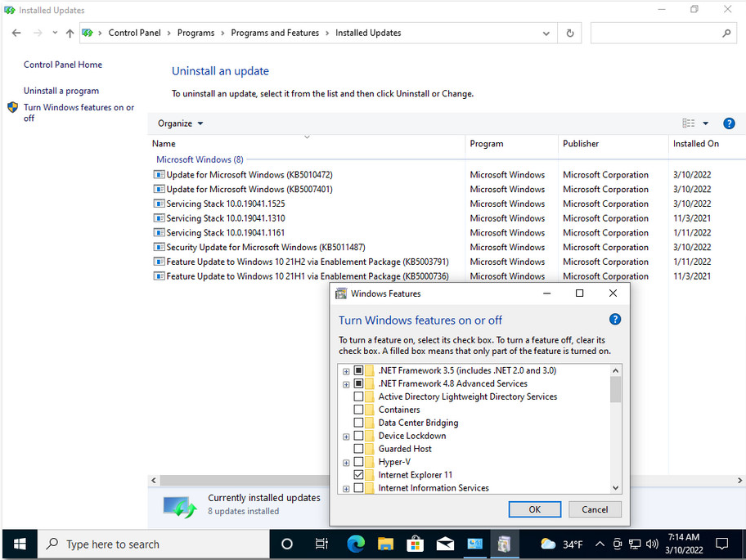Sort list by Publisher column header
The height and width of the screenshot is (560, 746).
[x=581, y=144]
